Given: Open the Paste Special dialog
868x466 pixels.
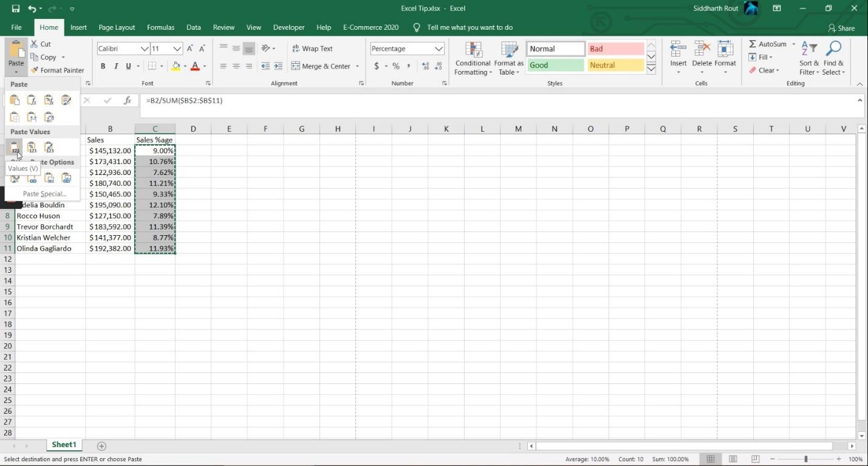Looking at the screenshot, I should 44,194.
